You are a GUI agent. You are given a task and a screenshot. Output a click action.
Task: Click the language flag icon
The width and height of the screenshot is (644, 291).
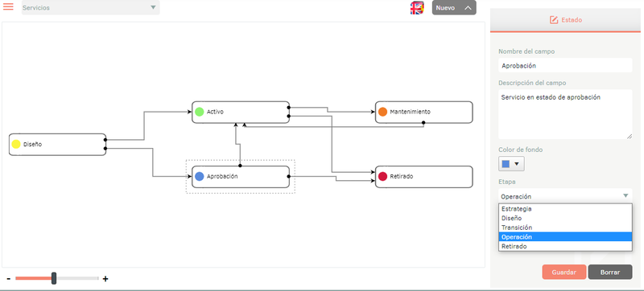tap(417, 8)
